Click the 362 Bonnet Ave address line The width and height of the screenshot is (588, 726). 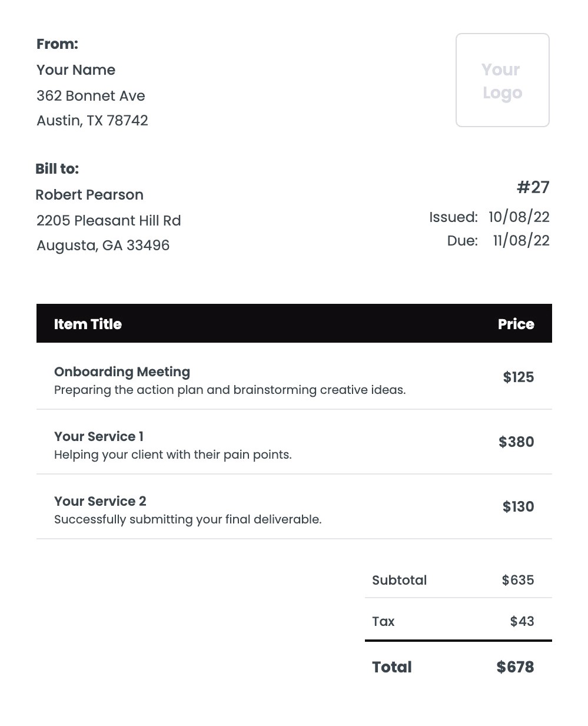[91, 96]
